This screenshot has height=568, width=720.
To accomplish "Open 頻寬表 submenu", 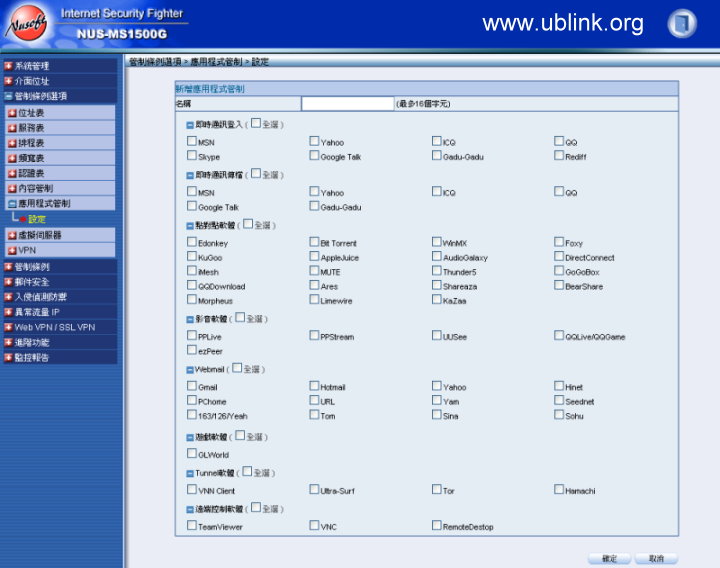I will 60,158.
